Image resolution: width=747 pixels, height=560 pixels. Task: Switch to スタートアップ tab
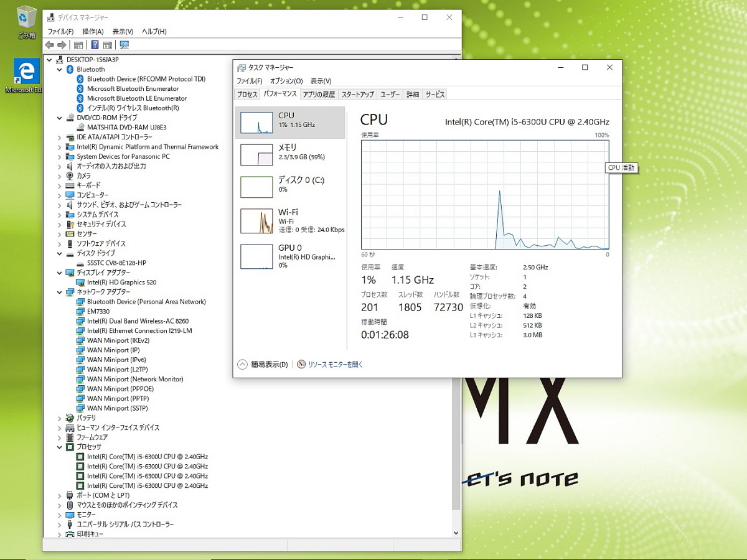(x=357, y=95)
